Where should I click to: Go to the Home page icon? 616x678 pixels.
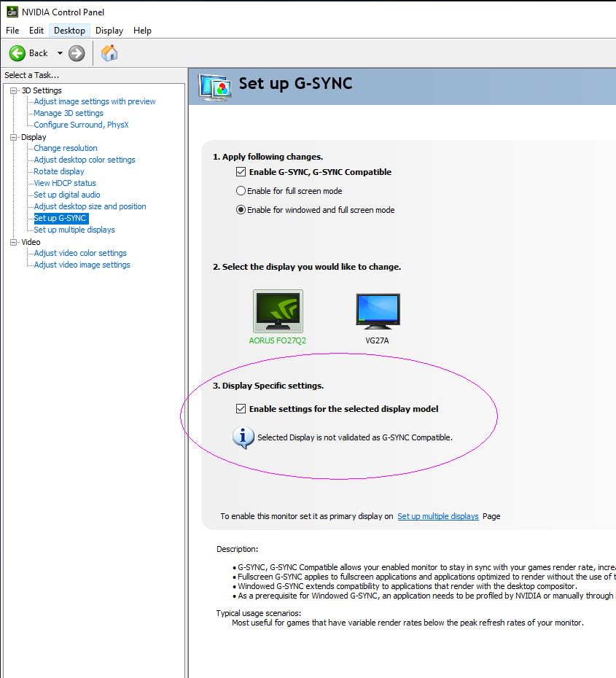pos(109,52)
